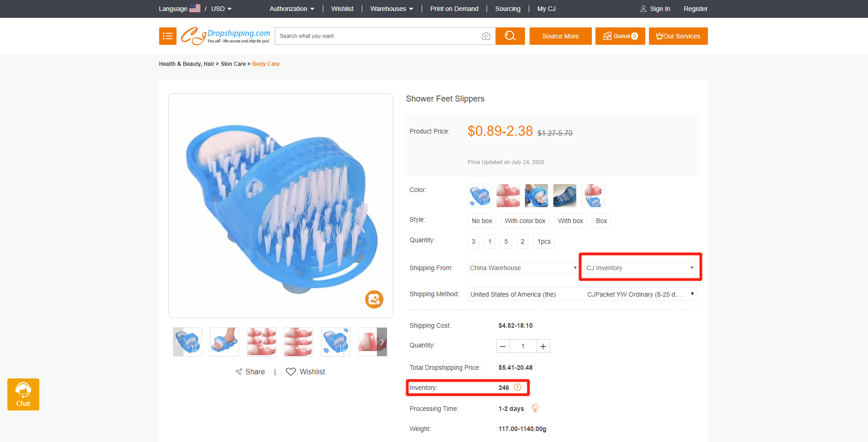The width and height of the screenshot is (868, 442).
Task: Add product to Wishlist heart icon
Action: [x=291, y=372]
